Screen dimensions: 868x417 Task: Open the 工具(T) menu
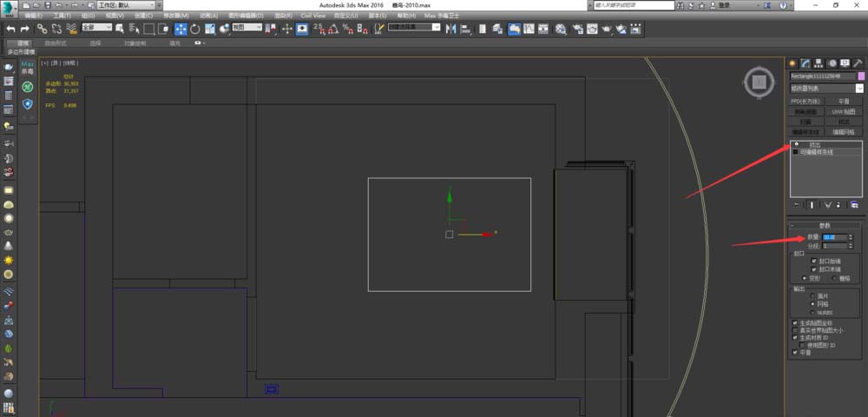pos(62,16)
